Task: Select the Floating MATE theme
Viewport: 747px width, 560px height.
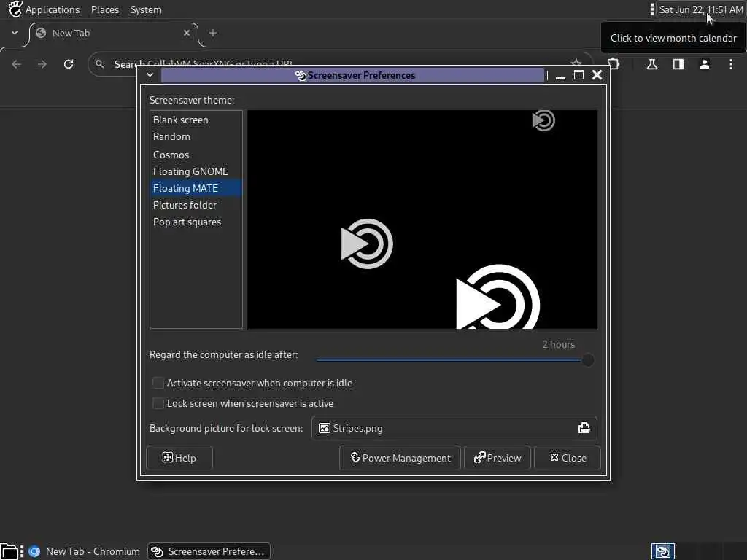Action: click(196, 188)
